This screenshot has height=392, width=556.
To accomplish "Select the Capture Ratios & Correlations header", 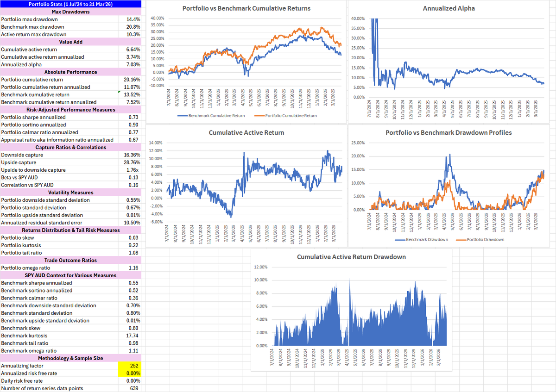I will point(70,147).
